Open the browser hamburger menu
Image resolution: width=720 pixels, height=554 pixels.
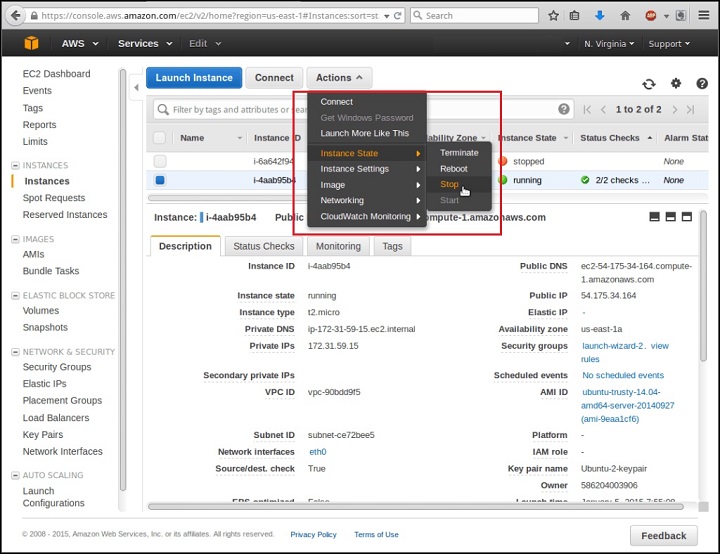tap(703, 16)
